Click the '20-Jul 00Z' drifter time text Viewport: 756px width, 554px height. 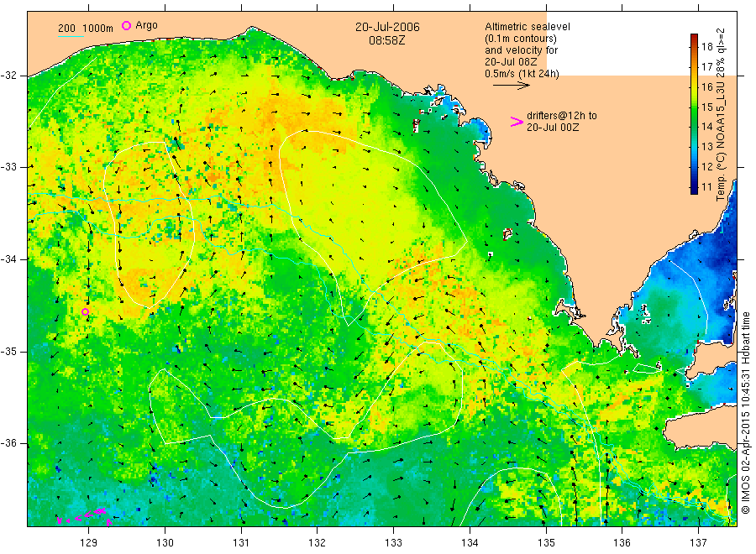pos(553,128)
